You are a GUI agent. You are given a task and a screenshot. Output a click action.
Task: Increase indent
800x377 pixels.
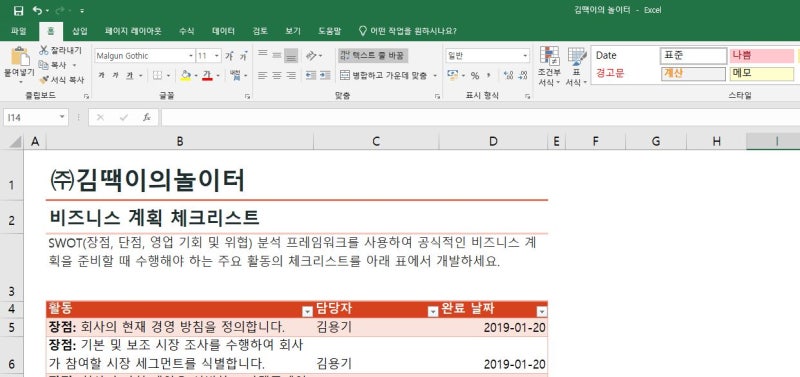pos(325,76)
